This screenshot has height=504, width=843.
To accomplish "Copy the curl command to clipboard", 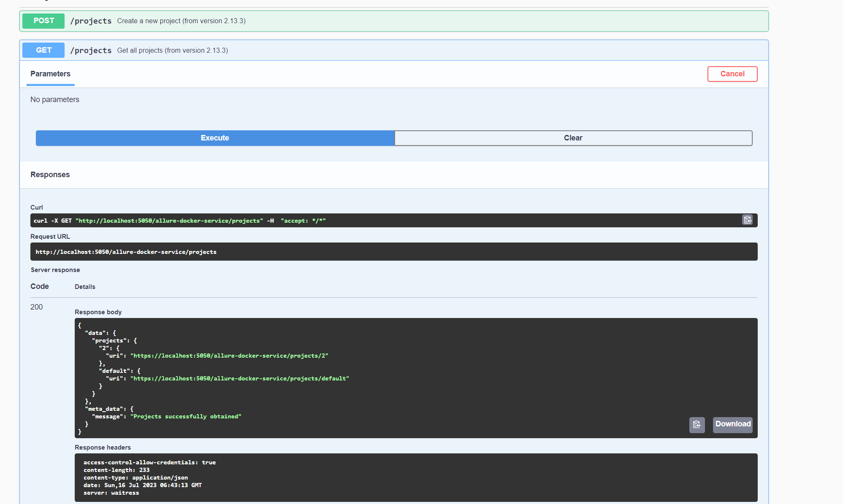I will 747,220.
